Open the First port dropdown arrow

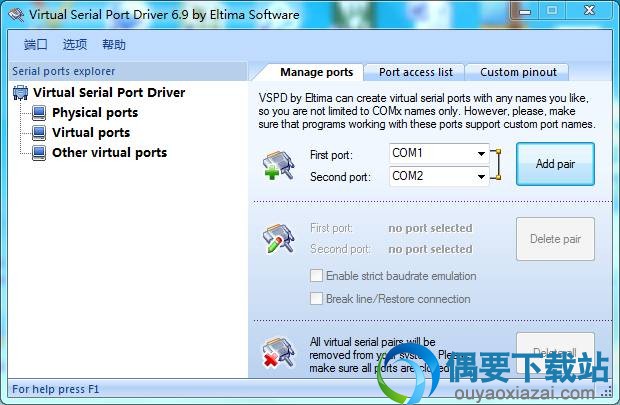coord(481,153)
